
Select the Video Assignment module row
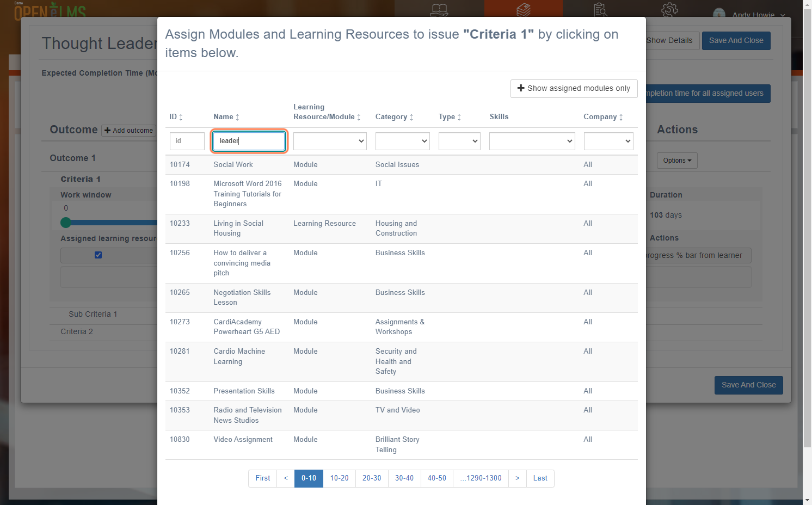(x=401, y=445)
